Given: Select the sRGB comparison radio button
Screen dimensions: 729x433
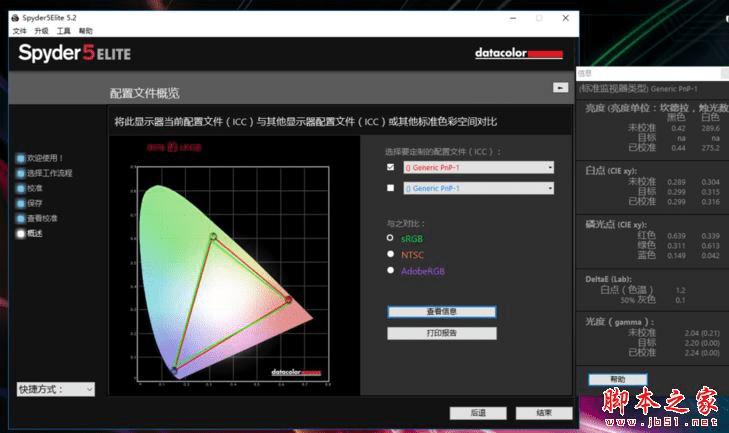Looking at the screenshot, I should [390, 238].
